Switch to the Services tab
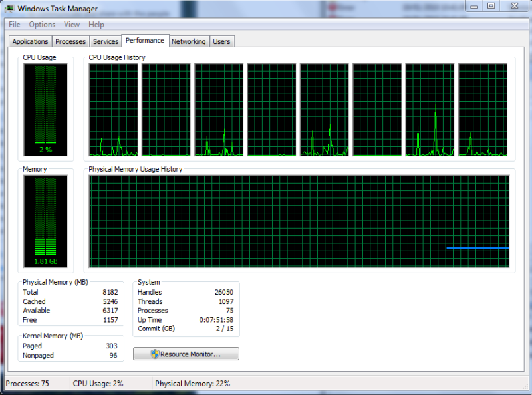 [106, 41]
